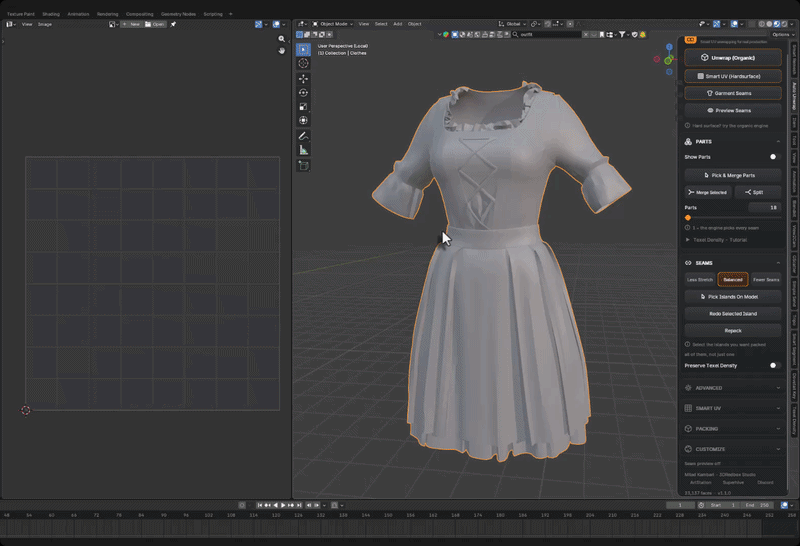The height and width of the screenshot is (546, 800).
Task: Select the Annotate tool
Action: point(303,136)
